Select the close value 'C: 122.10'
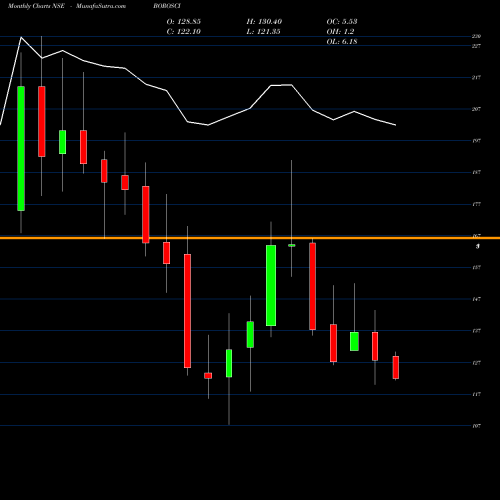The width and height of the screenshot is (500, 500). [x=183, y=32]
